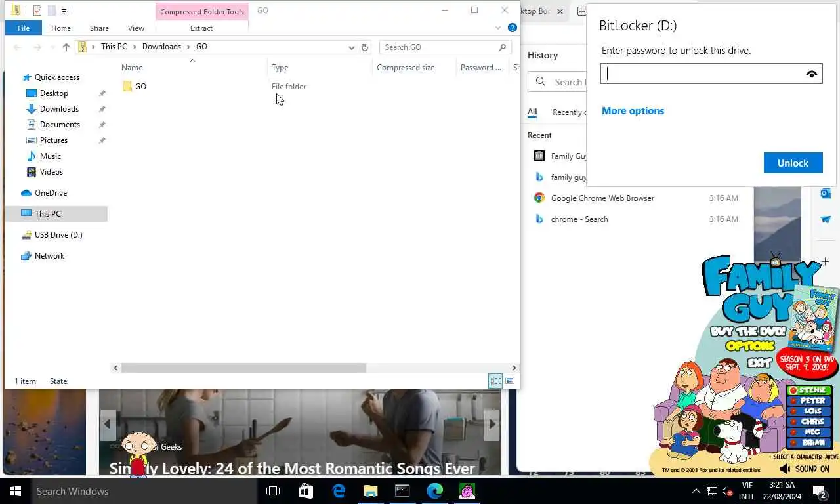Screen dimensions: 840x504
Task: Click horizontal scrollbar thumb in Explorer
Action: (x=243, y=368)
